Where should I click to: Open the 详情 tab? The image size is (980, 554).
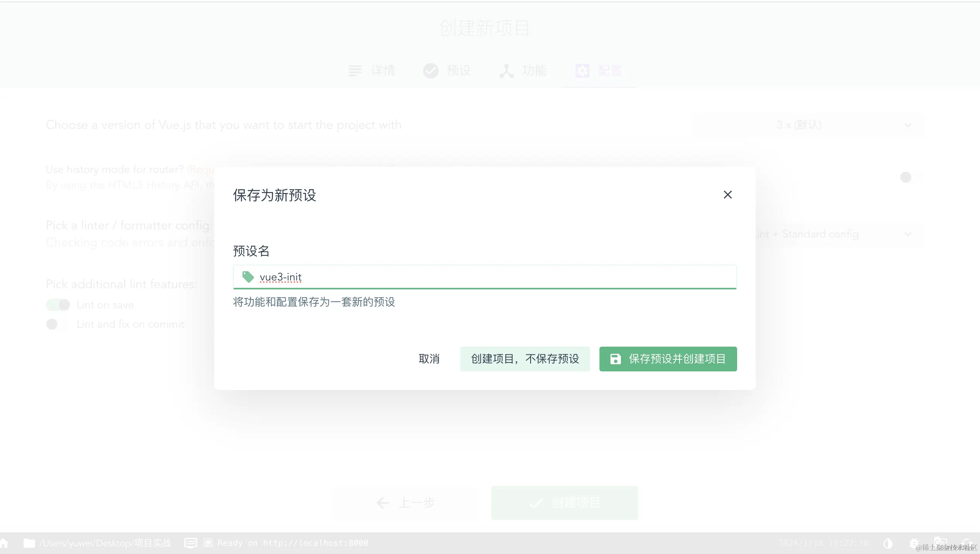[372, 70]
